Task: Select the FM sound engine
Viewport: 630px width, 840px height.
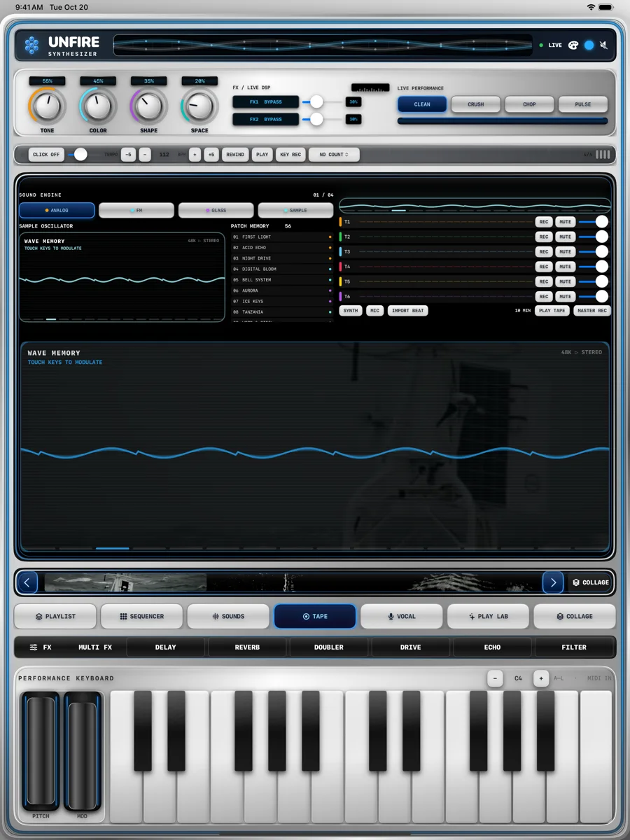Action: 136,211
